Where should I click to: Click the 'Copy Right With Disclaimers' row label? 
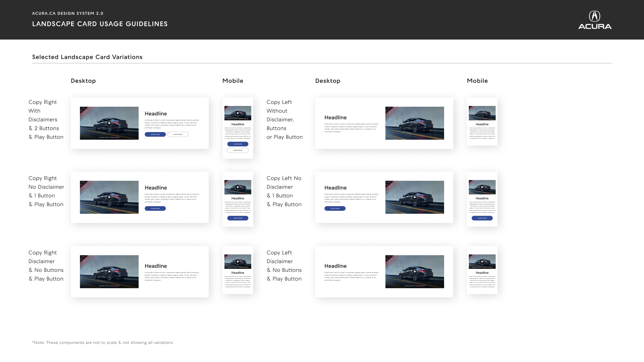(x=46, y=120)
